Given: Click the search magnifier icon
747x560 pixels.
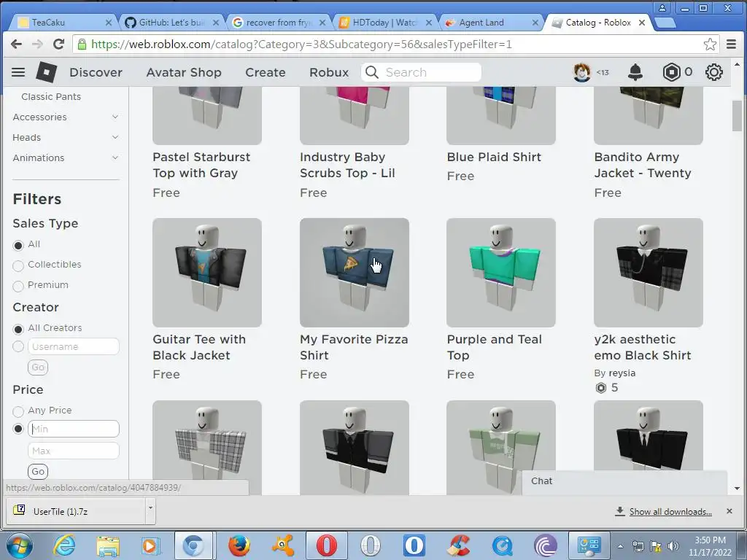Looking at the screenshot, I should [372, 72].
